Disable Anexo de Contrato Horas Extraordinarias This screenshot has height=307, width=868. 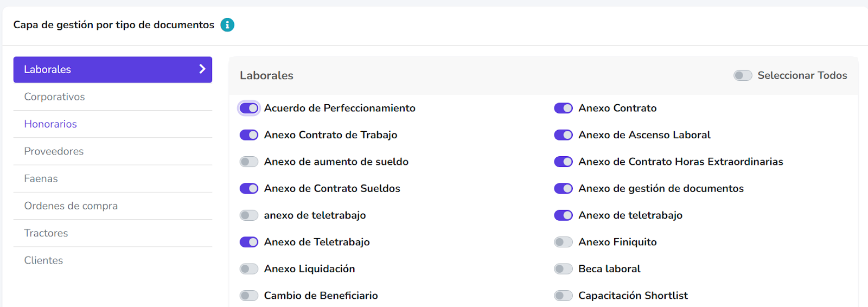click(563, 162)
